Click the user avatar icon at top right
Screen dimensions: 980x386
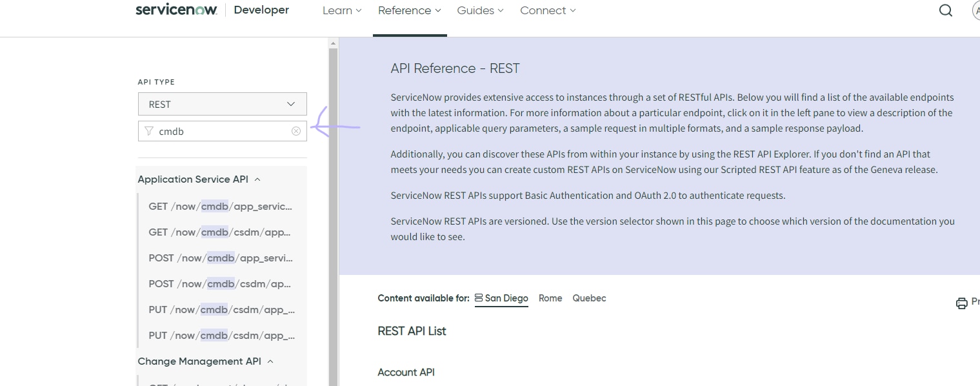(975, 10)
